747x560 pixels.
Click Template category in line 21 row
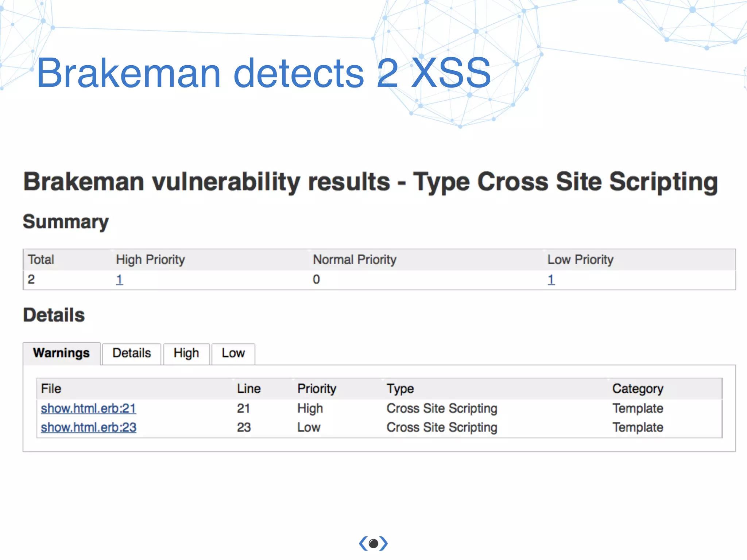point(638,409)
